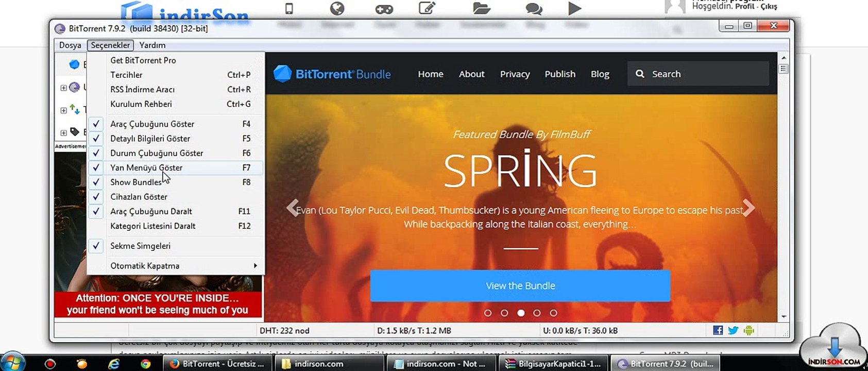Open the Dosya menu

coord(70,45)
